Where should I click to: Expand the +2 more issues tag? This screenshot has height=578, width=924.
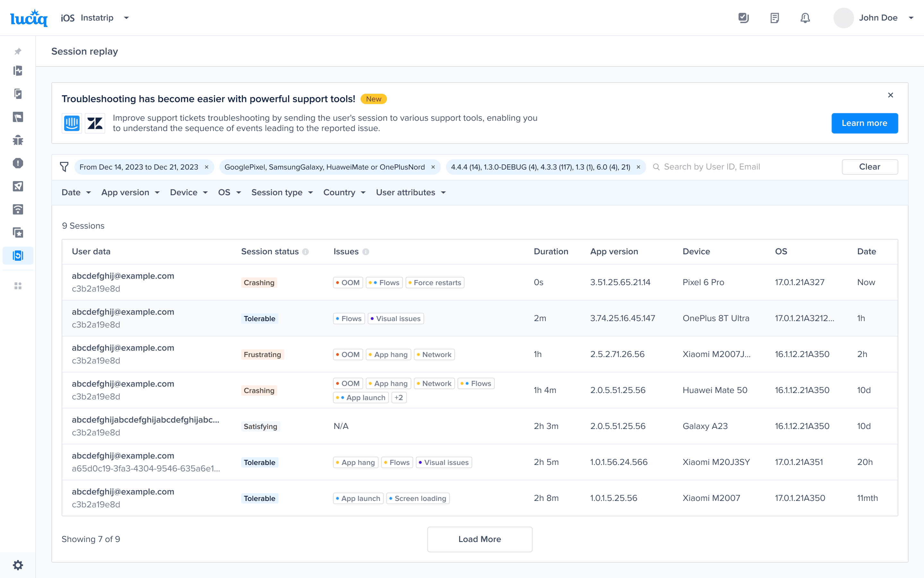(398, 398)
